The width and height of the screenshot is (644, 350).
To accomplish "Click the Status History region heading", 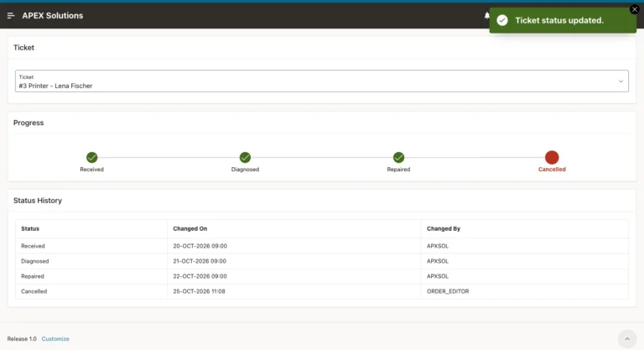I will tap(38, 201).
